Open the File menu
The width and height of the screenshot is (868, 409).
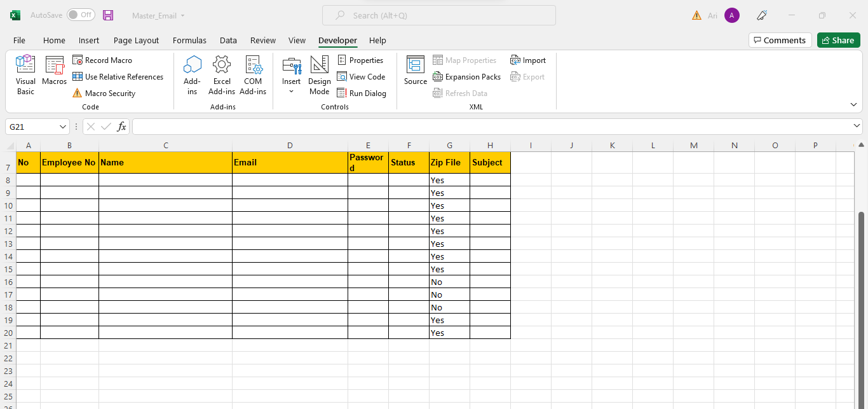pos(19,40)
